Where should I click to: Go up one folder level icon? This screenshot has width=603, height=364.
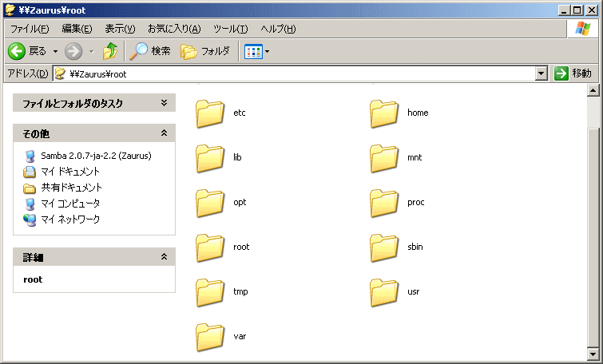110,51
